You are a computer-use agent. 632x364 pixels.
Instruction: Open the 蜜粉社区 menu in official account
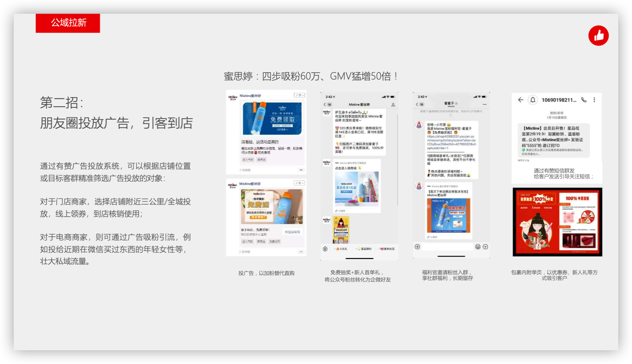(x=387, y=249)
